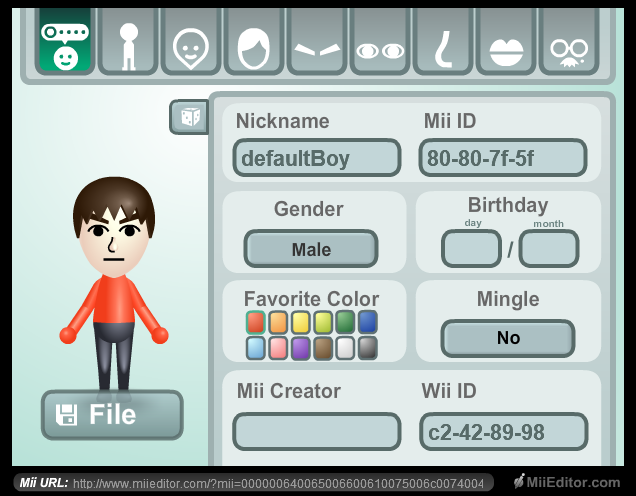The image size is (636, 496).
Task: Switch to the hair style tab
Action: (x=254, y=41)
